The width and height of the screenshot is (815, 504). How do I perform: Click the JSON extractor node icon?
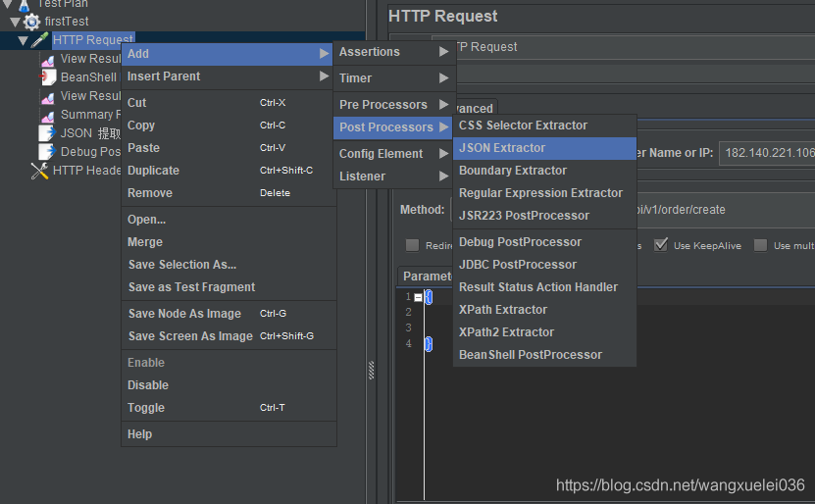tap(46, 133)
